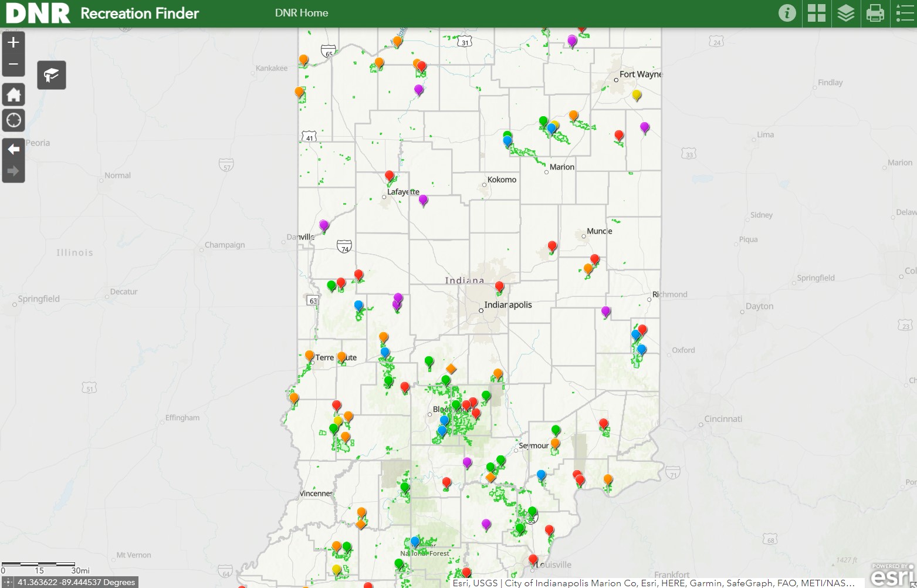Viewport: 917px width, 588px height.
Task: Open the bookmarks tool
Action: click(51, 75)
